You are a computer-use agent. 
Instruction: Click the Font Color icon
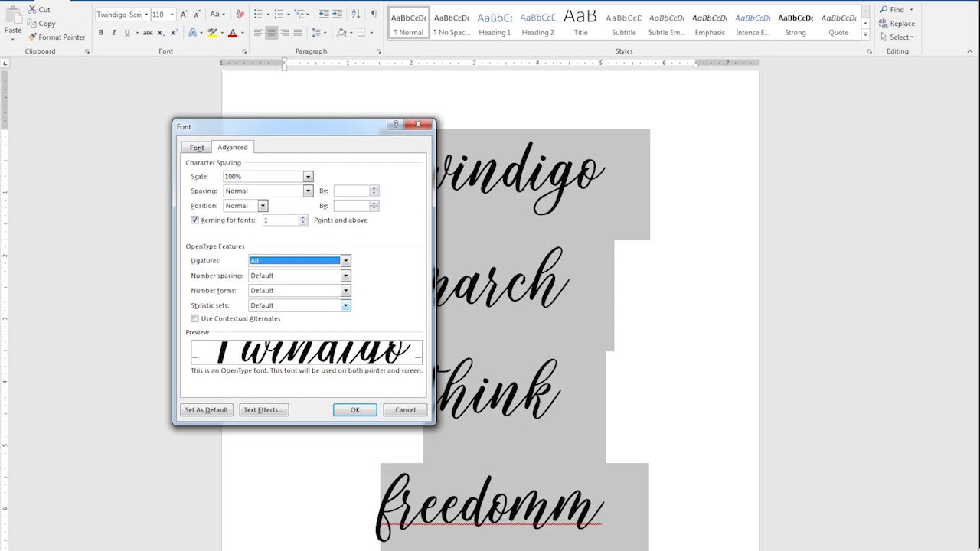(x=234, y=34)
